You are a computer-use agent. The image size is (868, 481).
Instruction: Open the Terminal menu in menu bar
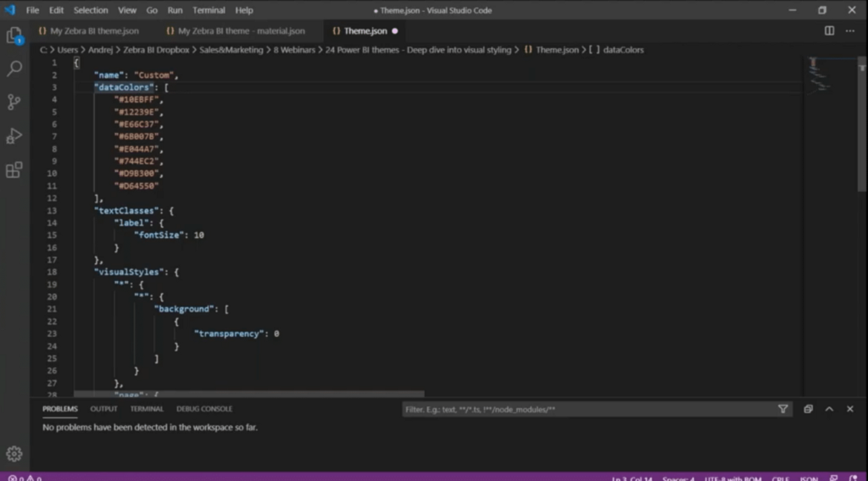point(207,10)
